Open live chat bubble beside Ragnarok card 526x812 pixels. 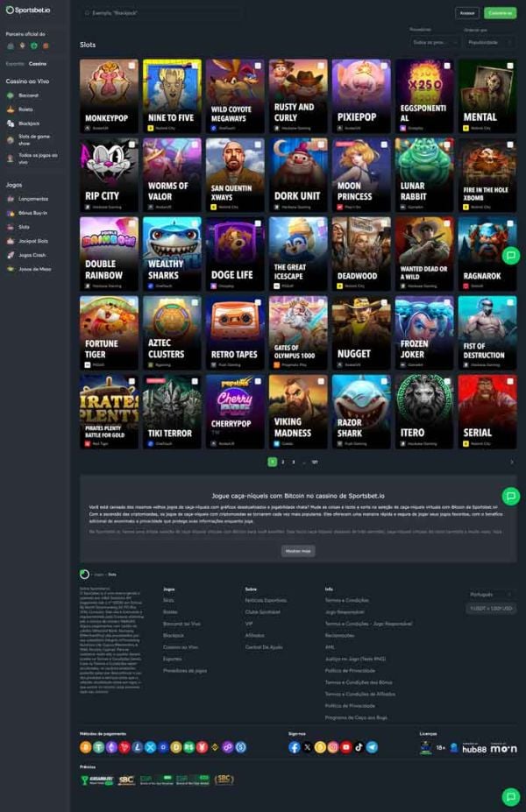[x=510, y=255]
